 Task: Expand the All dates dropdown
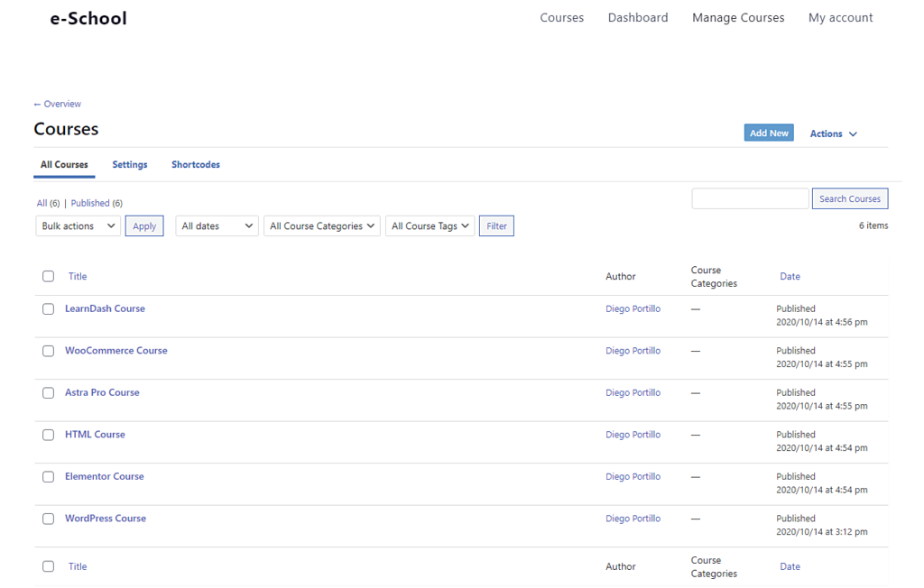pos(217,225)
